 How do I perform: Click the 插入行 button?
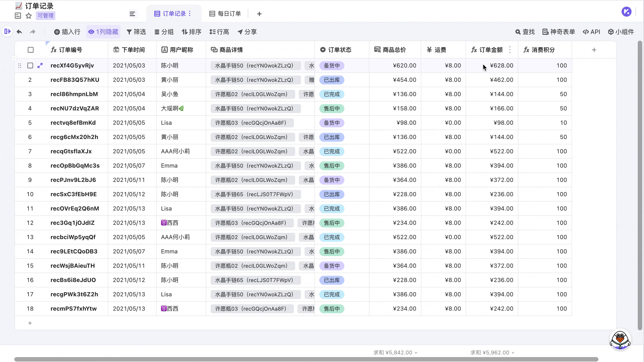(67, 32)
